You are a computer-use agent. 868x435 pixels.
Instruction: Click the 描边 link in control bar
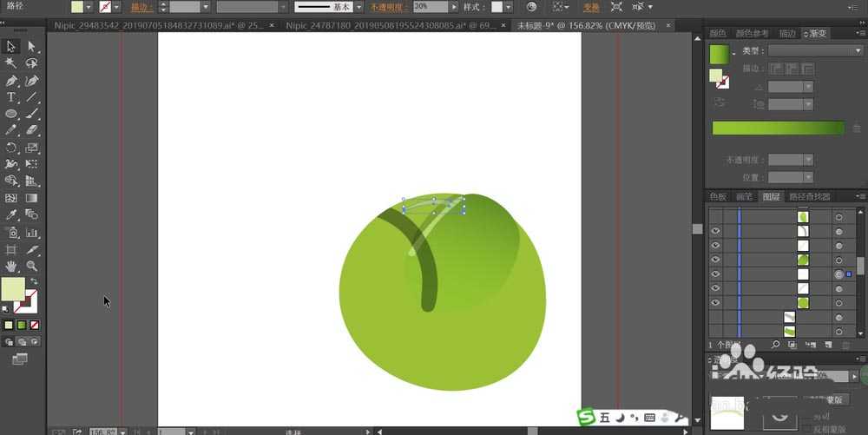coord(140,7)
